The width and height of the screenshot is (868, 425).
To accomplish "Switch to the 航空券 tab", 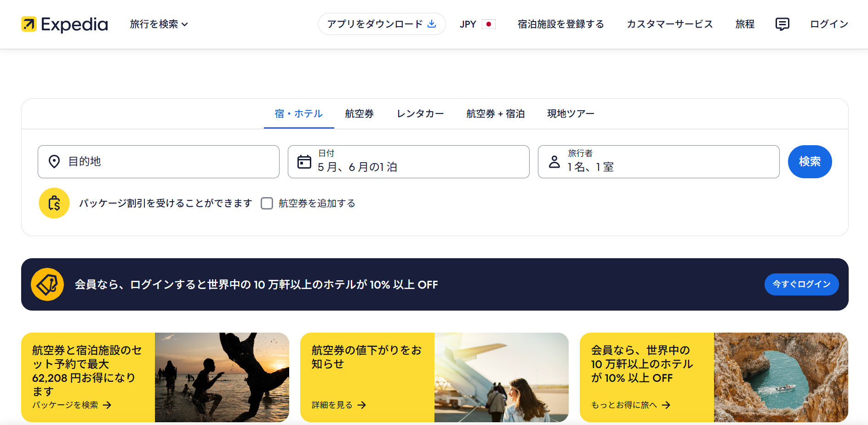I will 360,114.
